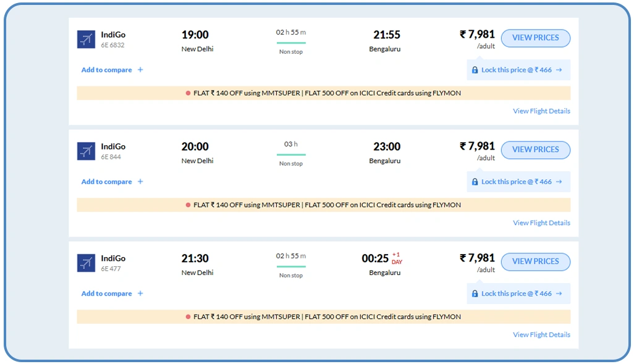This screenshot has width=634, height=364.
Task: Click IndiGo logo for flight 6E 477
Action: click(86, 263)
